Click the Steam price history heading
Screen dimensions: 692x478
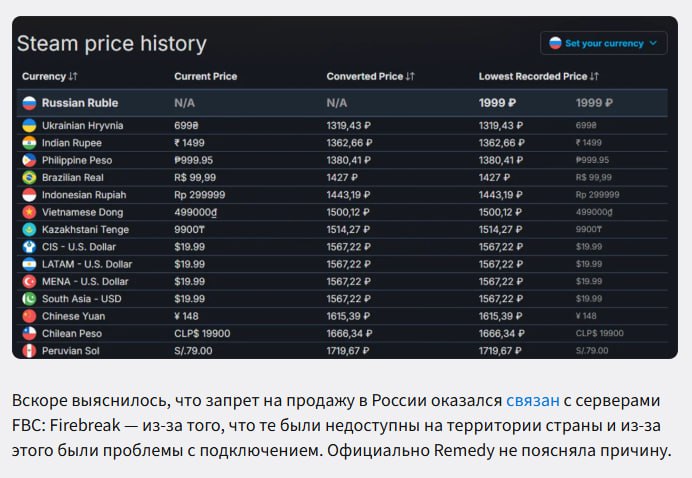pos(112,44)
